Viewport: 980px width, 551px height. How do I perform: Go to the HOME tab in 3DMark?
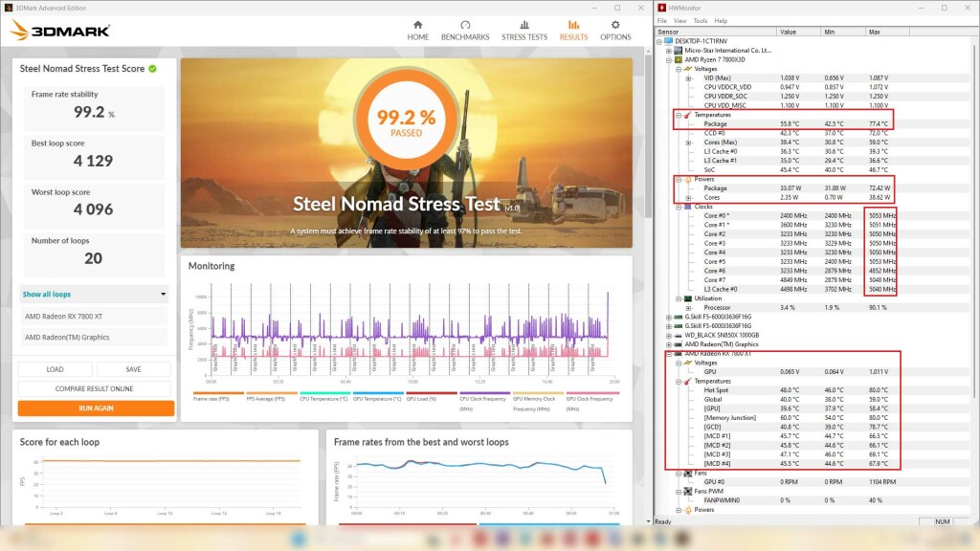[418, 30]
